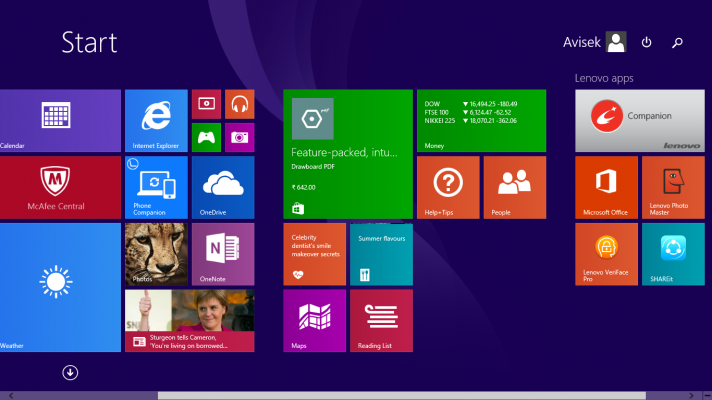Open the Photos cheetah tile
Viewport: 712px width, 400px height.
[156, 254]
